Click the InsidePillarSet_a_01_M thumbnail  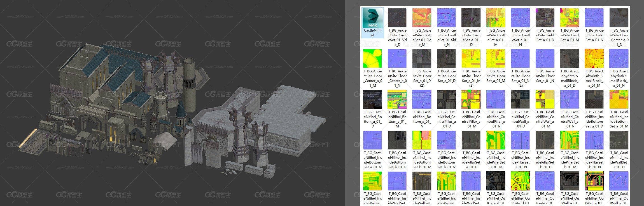(496, 140)
